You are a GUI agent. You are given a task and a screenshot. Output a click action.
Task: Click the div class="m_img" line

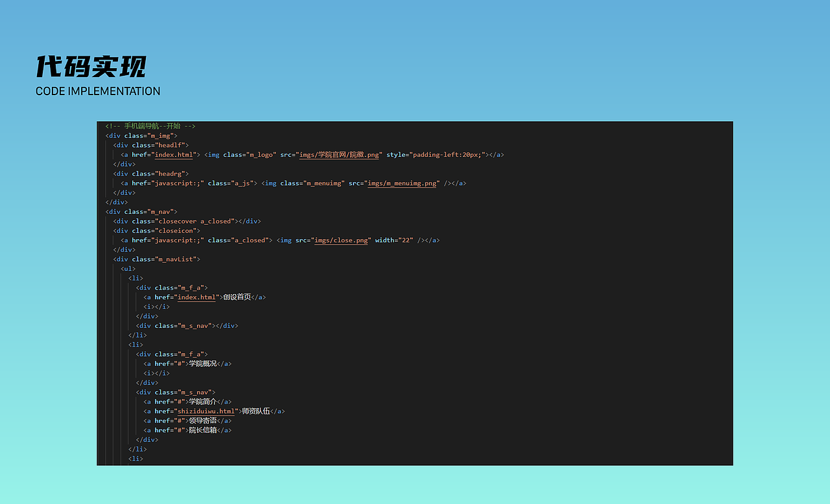coord(141,136)
